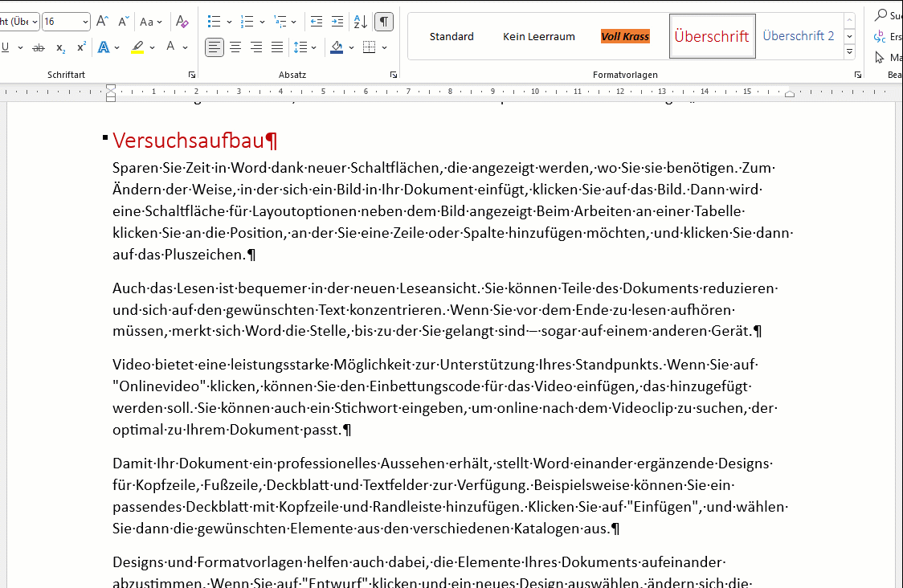Increase the paragraph indent
Image resolution: width=903 pixels, height=588 pixels.
tap(337, 22)
